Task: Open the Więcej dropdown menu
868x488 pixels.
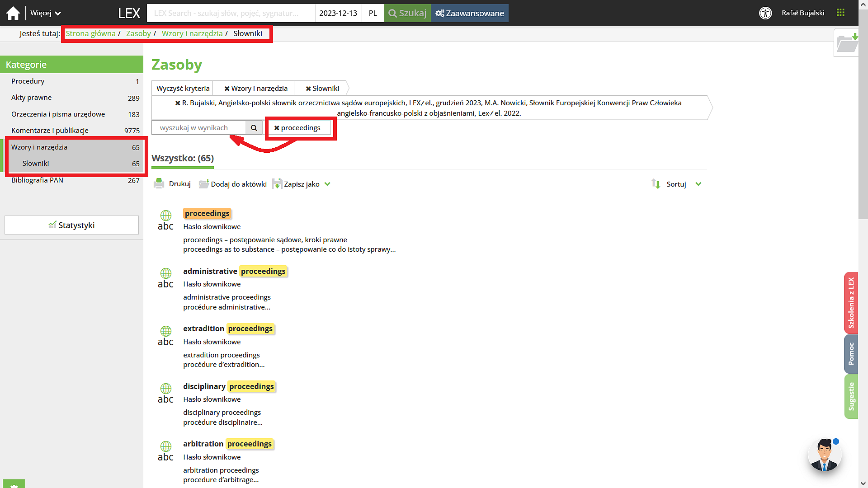Action: coord(46,13)
